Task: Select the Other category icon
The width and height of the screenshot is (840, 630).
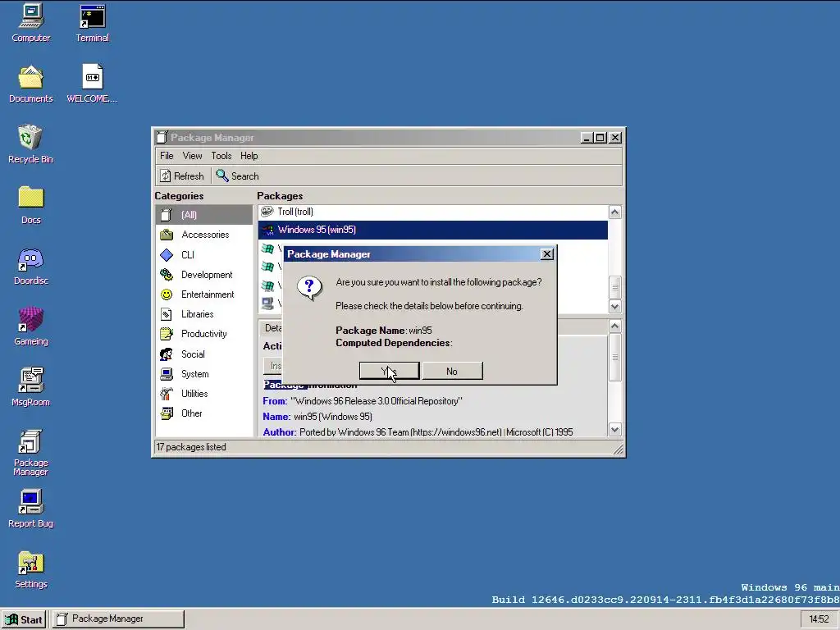Action: click(x=167, y=413)
